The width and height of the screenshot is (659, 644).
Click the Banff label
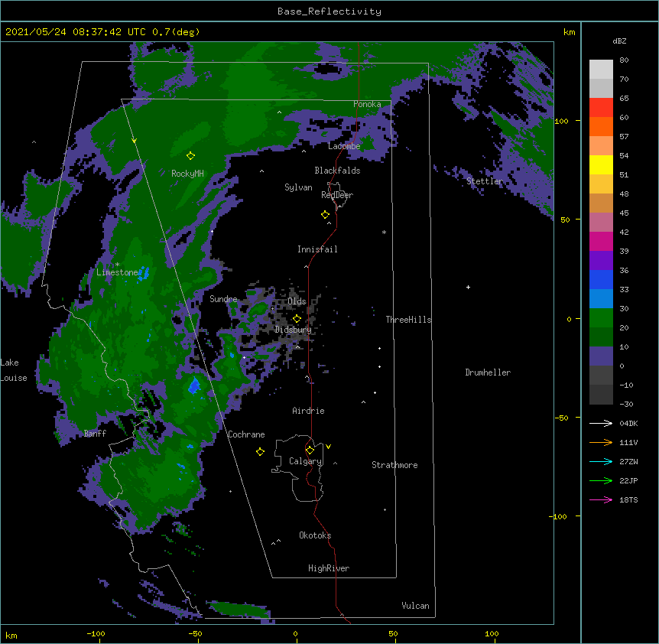95,434
